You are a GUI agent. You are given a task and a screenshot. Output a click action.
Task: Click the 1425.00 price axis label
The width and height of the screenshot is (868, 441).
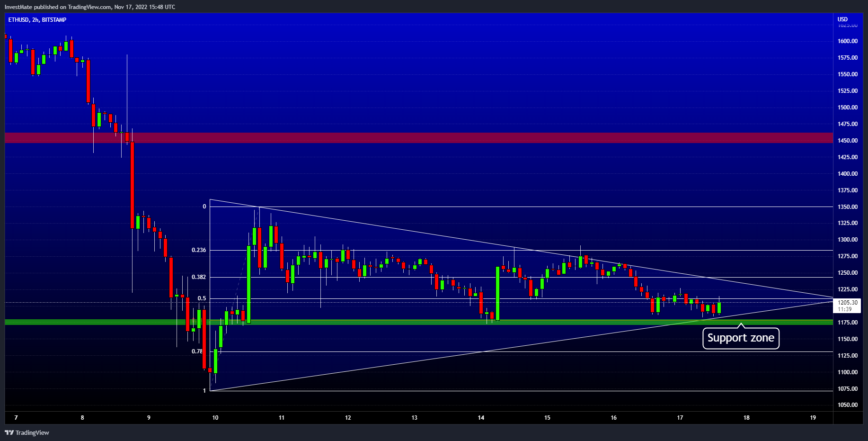point(847,157)
